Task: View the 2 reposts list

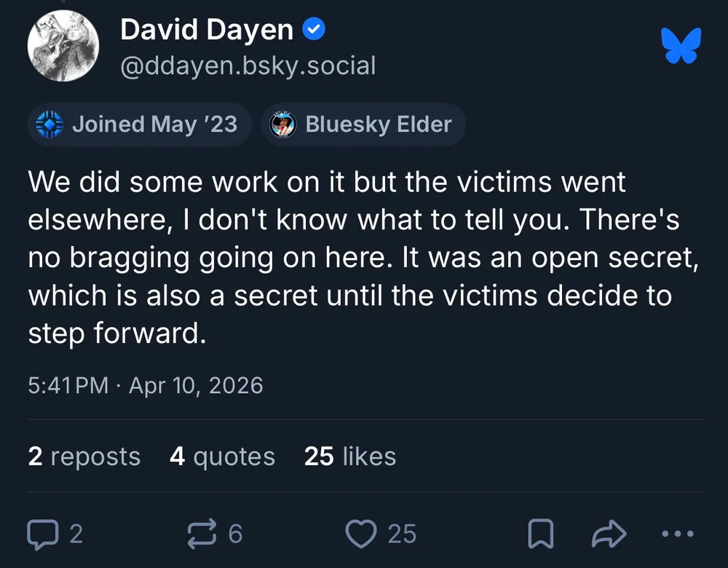Action: pos(84,457)
